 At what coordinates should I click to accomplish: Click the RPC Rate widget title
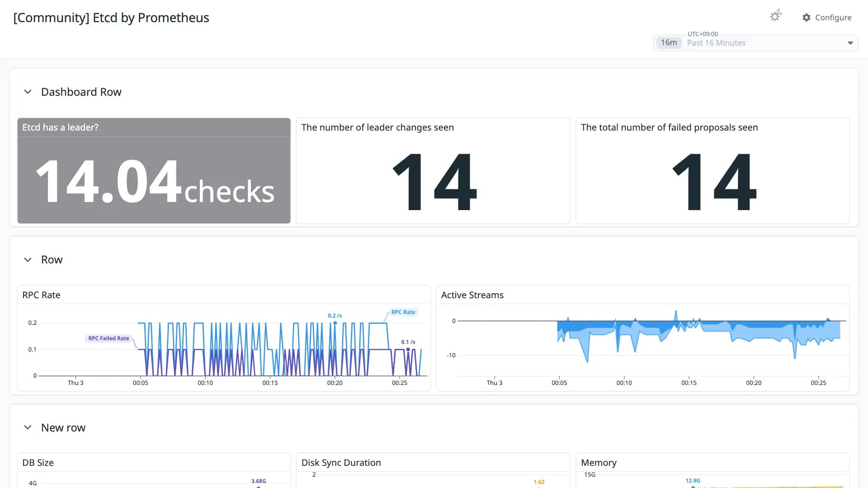point(41,295)
